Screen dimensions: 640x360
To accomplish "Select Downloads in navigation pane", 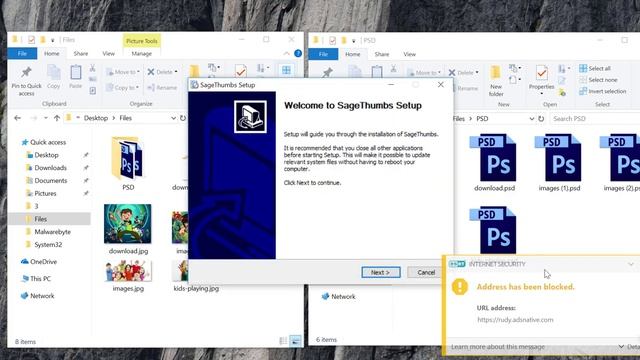I will point(50,168).
